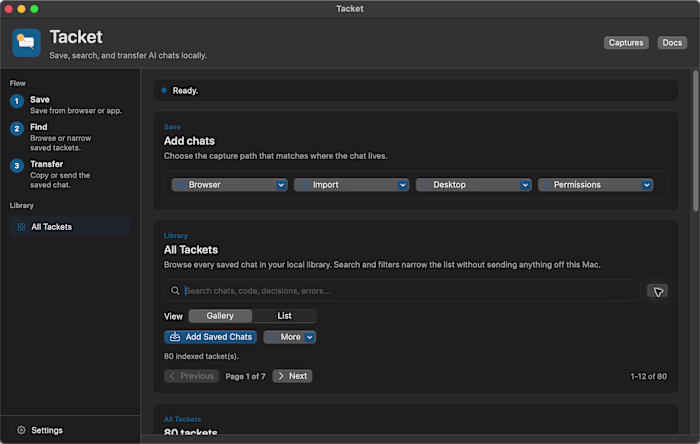This screenshot has height=444, width=700.
Task: Click the Next chevron arrow icon
Action: point(281,376)
